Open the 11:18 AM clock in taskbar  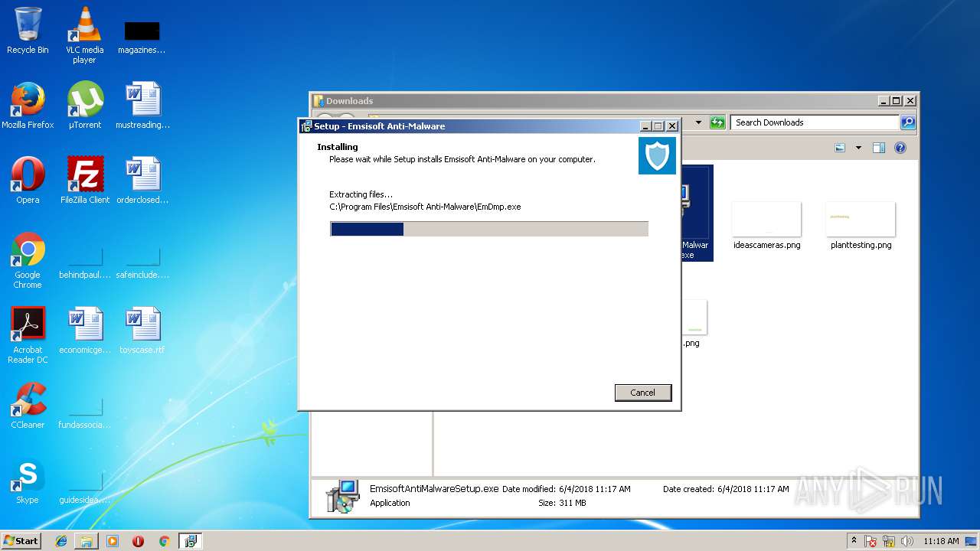tap(941, 541)
